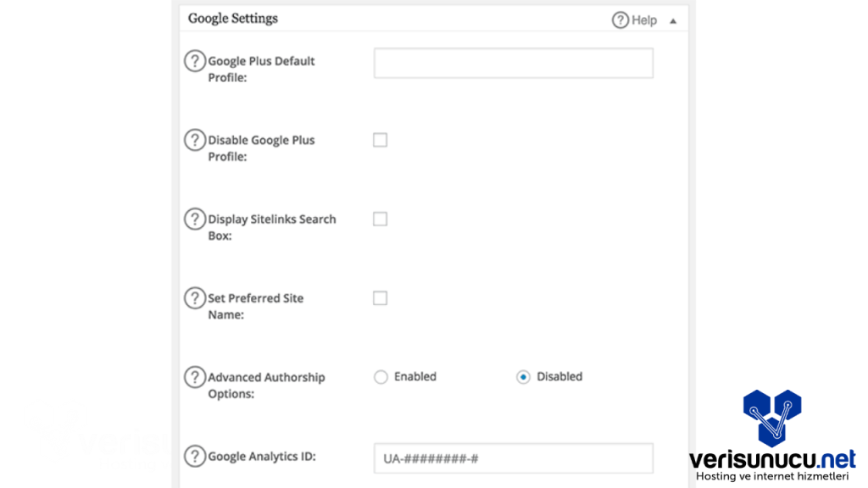Click the Google Analytics ID input field

(513, 458)
